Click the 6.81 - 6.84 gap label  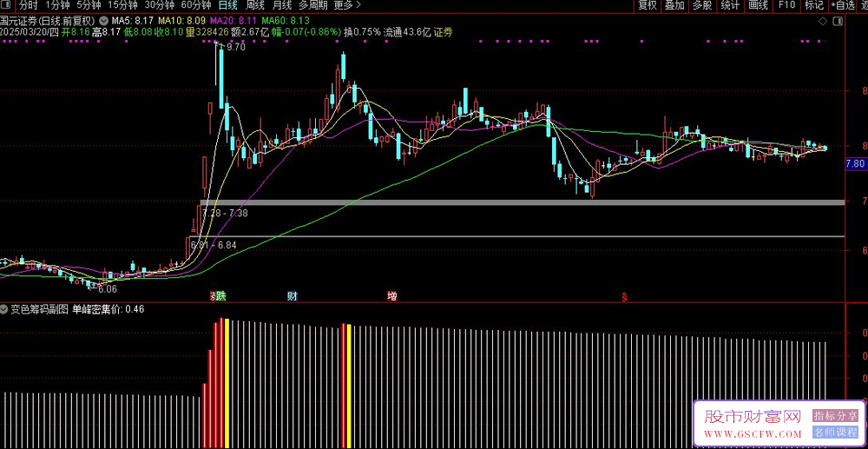click(214, 244)
